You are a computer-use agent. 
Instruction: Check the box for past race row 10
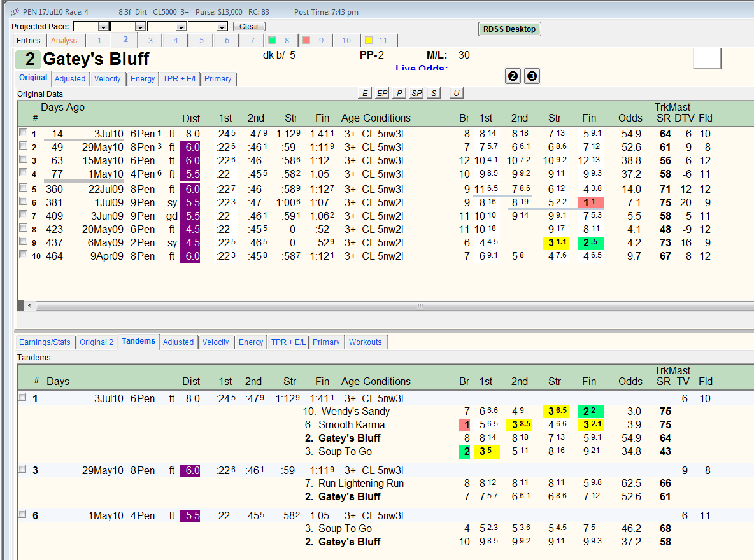tap(23, 255)
